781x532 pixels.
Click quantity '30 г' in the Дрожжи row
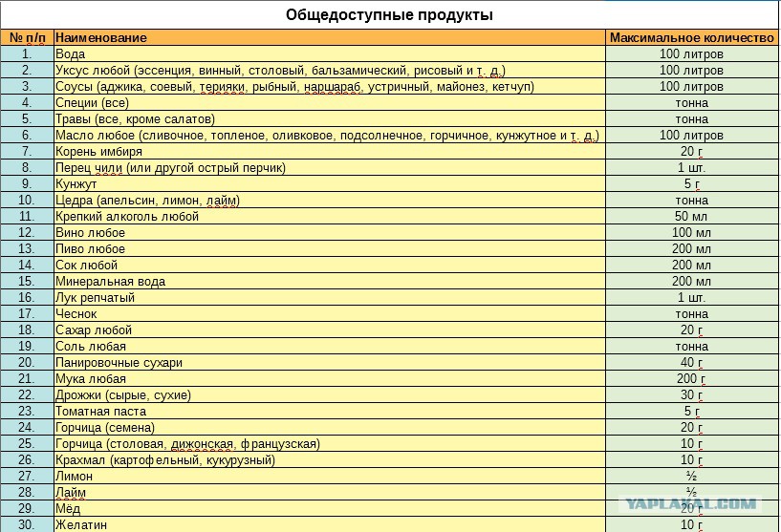click(692, 394)
